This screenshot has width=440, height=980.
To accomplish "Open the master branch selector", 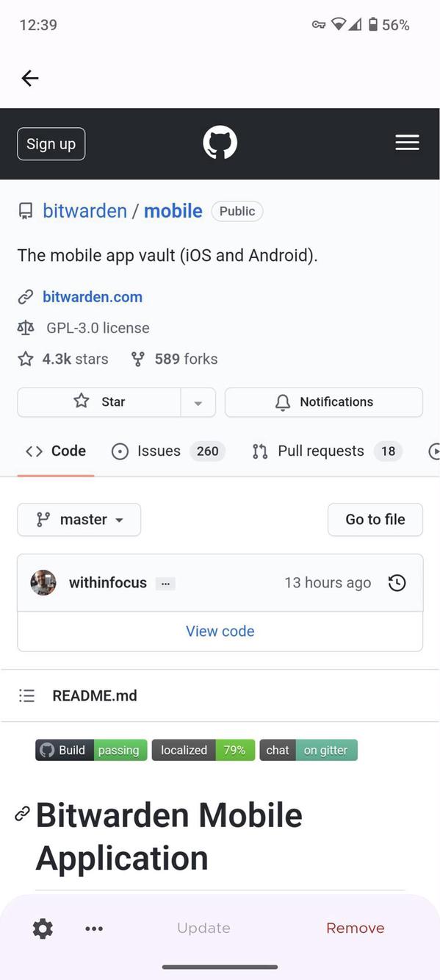I will (x=79, y=519).
